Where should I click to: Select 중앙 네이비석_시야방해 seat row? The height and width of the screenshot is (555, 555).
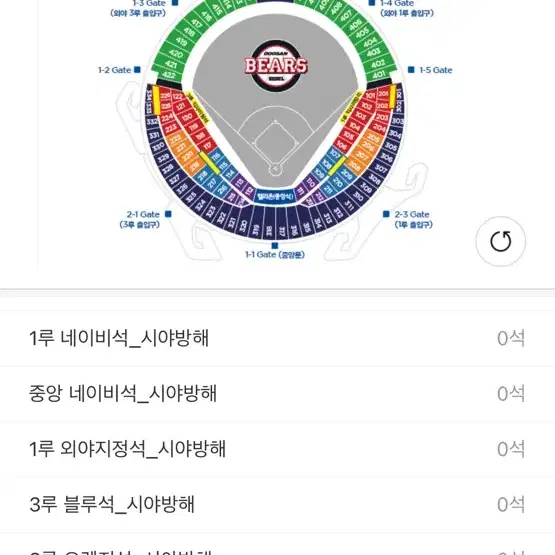point(278,394)
